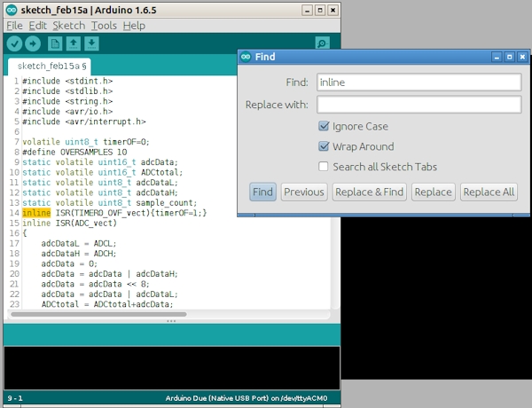The height and width of the screenshot is (408, 532).
Task: Minimize the Arduino main window
Action: point(307,11)
